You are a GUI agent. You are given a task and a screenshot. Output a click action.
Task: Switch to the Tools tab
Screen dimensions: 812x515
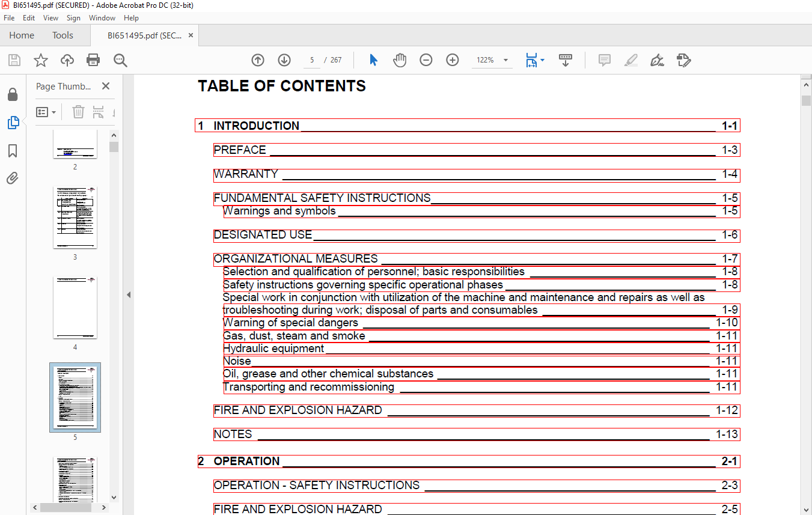click(63, 35)
